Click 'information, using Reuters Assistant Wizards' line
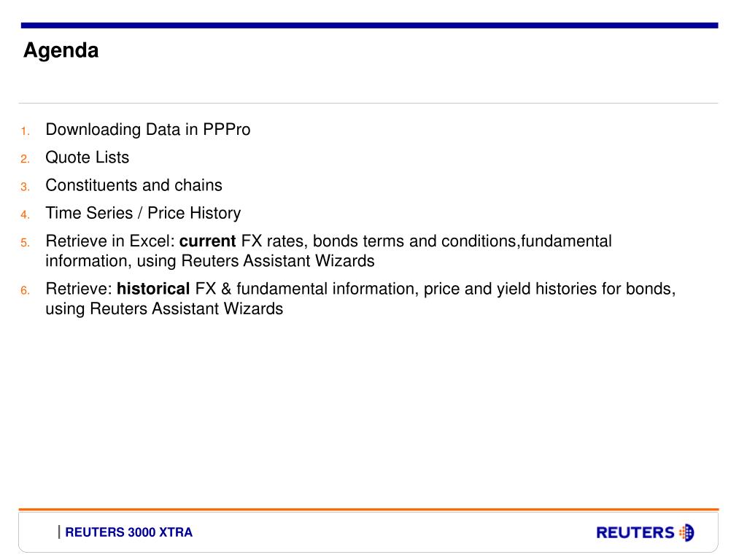Image resolution: width=747 pixels, height=560 pixels. (210, 261)
